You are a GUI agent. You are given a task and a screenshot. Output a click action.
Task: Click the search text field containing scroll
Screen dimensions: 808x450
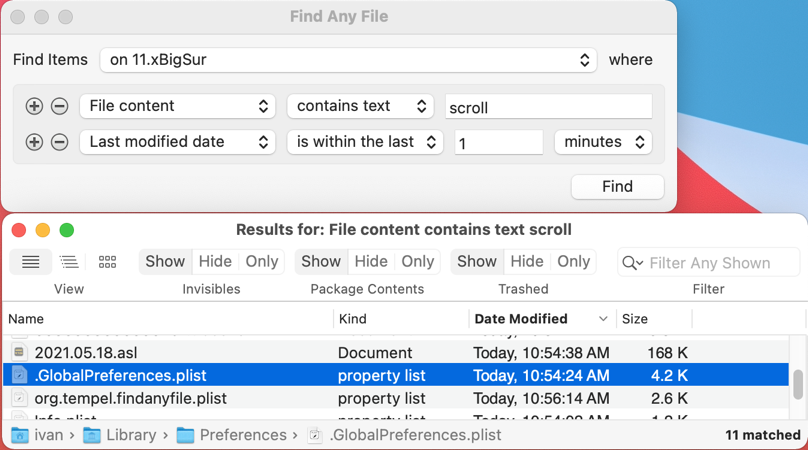(x=548, y=107)
